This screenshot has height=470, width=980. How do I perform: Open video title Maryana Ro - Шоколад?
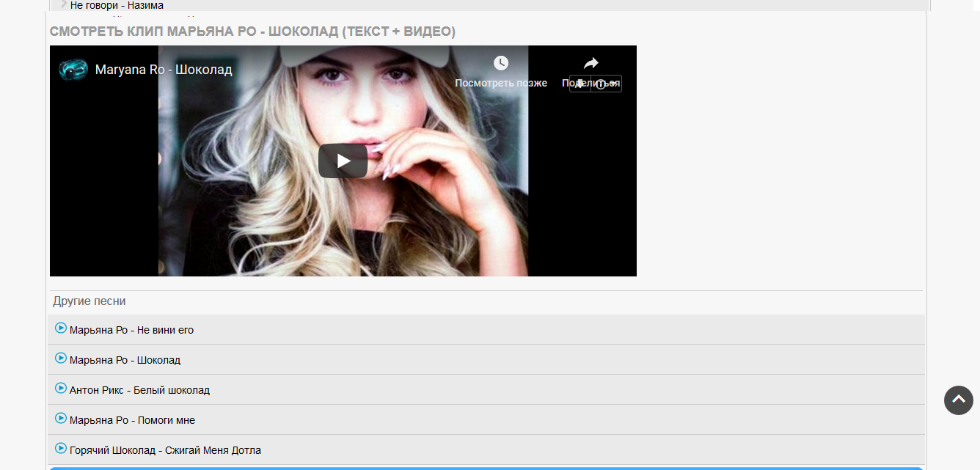pos(164,70)
